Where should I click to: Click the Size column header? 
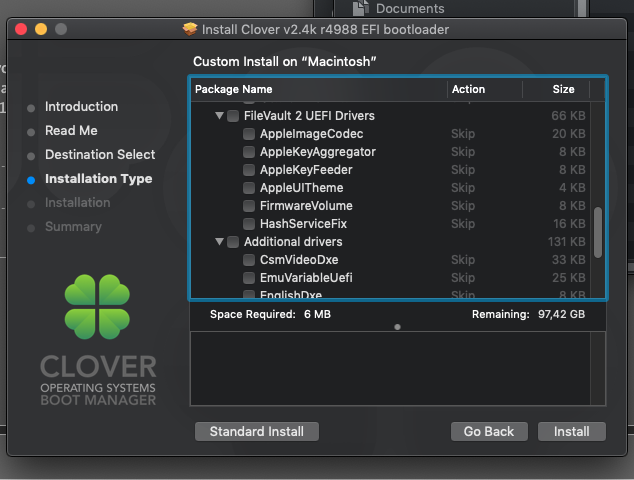click(x=556, y=89)
